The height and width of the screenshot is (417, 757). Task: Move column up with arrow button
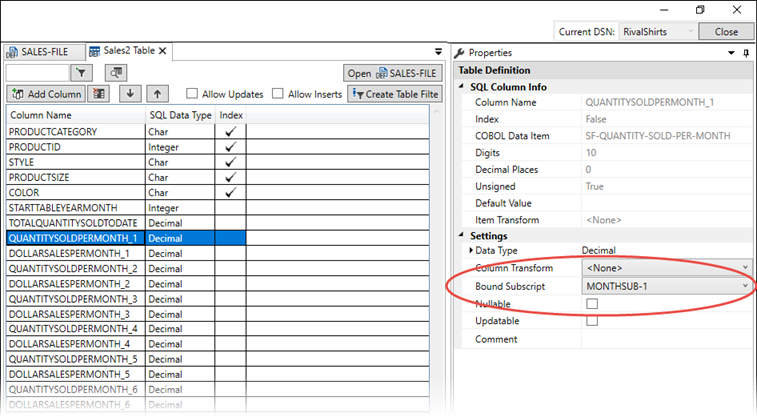[x=156, y=94]
